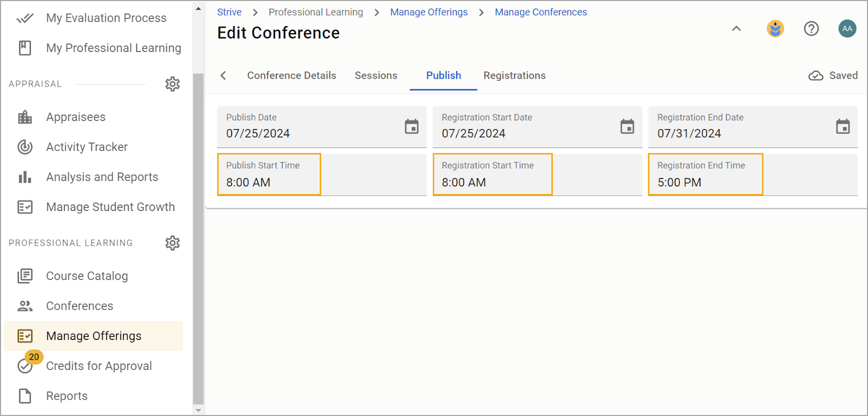
Task: Open Registration Start Date calendar picker
Action: [627, 126]
